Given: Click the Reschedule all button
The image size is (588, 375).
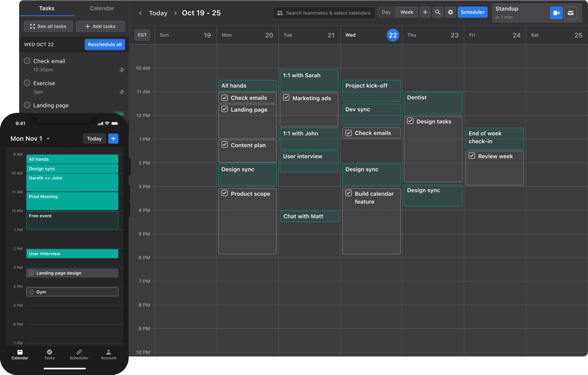Looking at the screenshot, I should tap(105, 44).
